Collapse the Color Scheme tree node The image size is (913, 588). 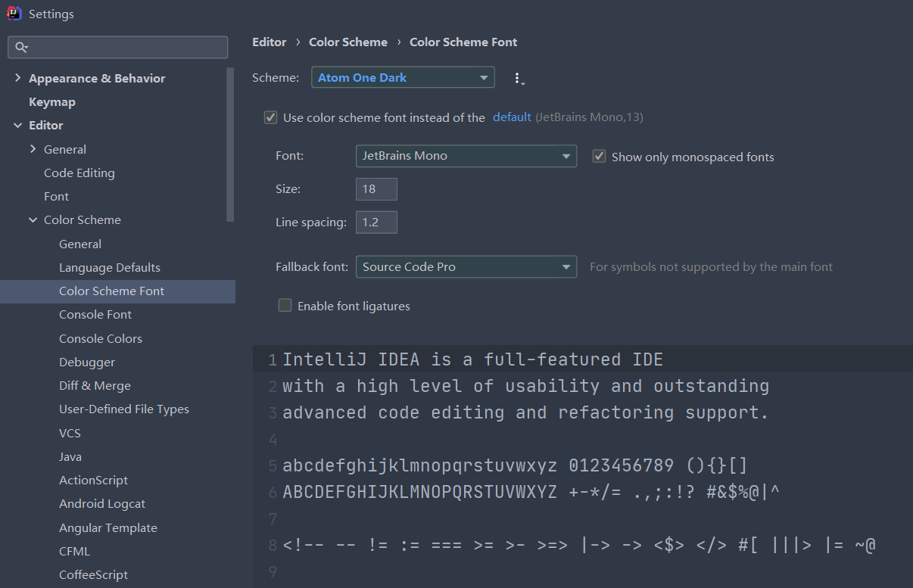coord(33,220)
